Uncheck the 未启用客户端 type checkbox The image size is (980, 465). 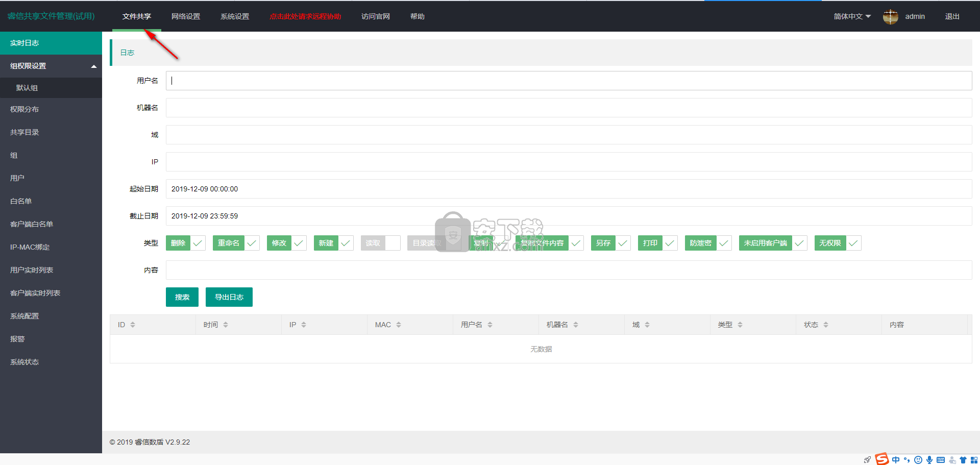pos(773,243)
